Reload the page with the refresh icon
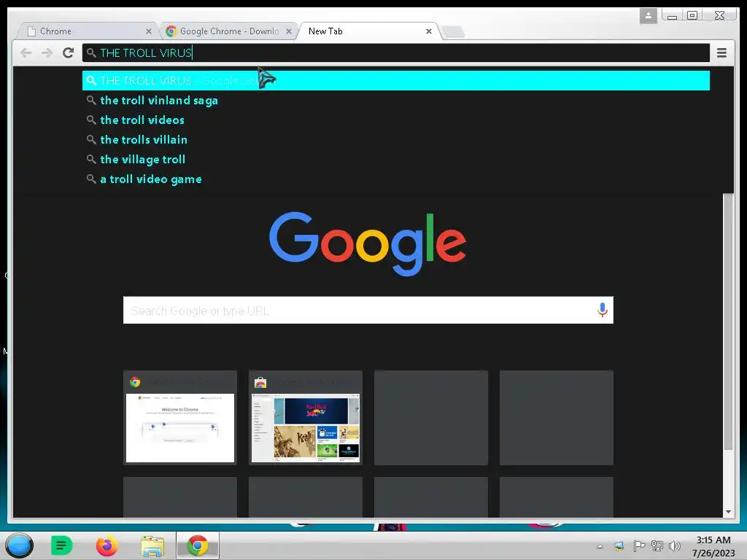 [68, 52]
